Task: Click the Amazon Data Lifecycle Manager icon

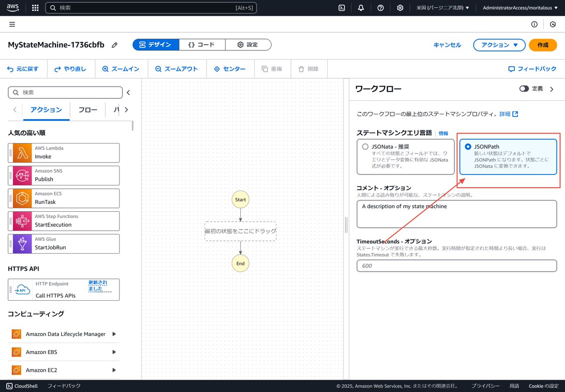Action: pyautogui.click(x=16, y=334)
